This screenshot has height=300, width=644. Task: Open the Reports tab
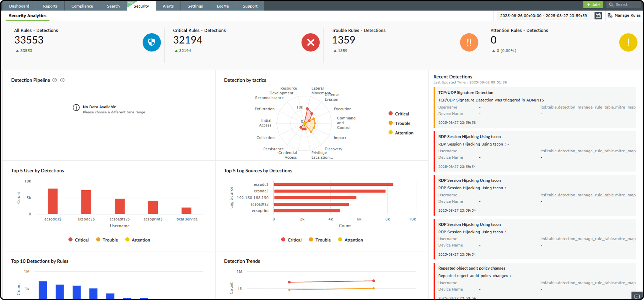[50, 6]
